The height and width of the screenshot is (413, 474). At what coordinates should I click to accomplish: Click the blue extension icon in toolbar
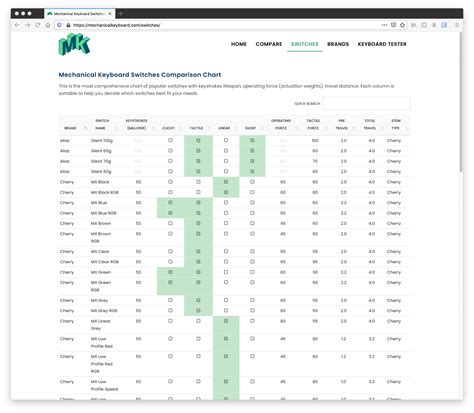click(x=444, y=25)
